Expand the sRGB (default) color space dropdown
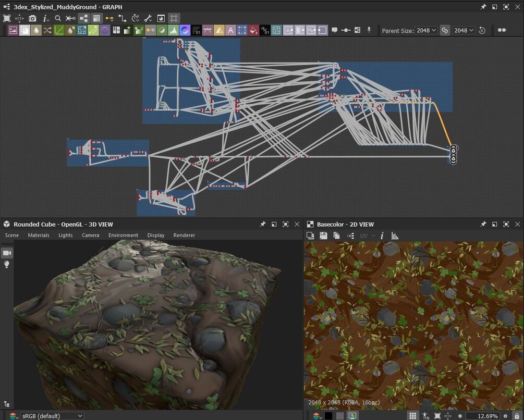The image size is (524, 420). pos(52,416)
